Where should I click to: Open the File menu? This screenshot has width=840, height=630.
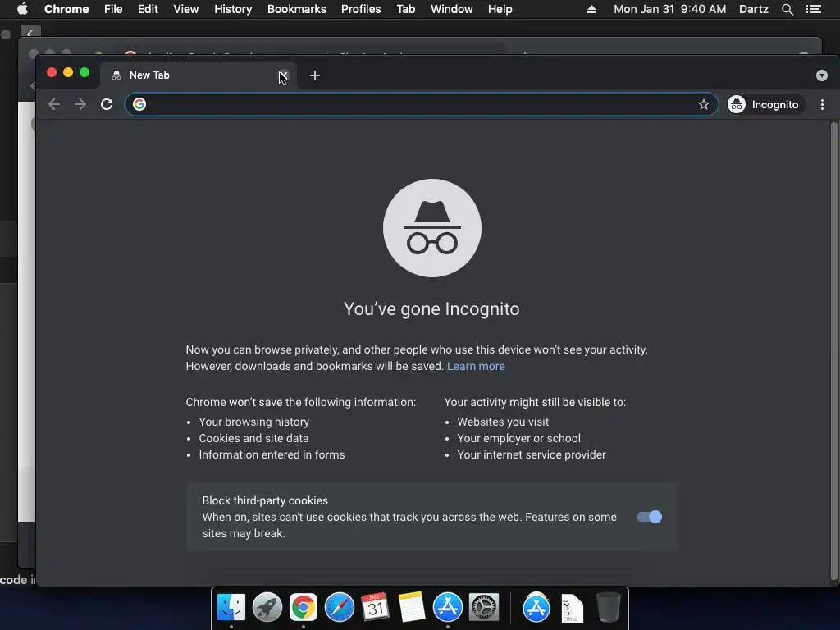pos(113,9)
